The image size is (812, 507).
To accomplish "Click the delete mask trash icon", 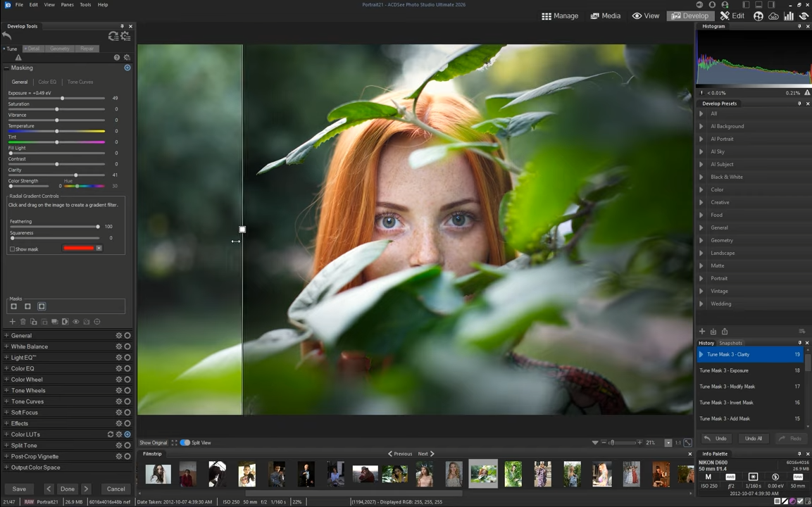I will point(23,322).
